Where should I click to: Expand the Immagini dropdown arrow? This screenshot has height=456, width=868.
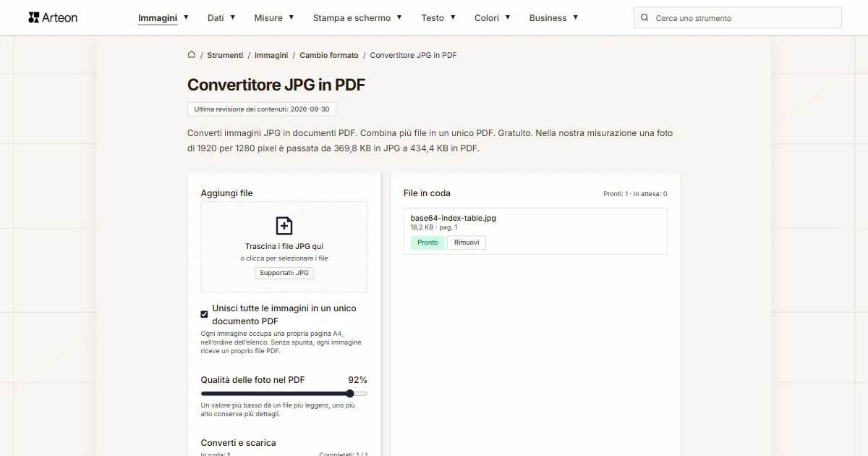(186, 17)
